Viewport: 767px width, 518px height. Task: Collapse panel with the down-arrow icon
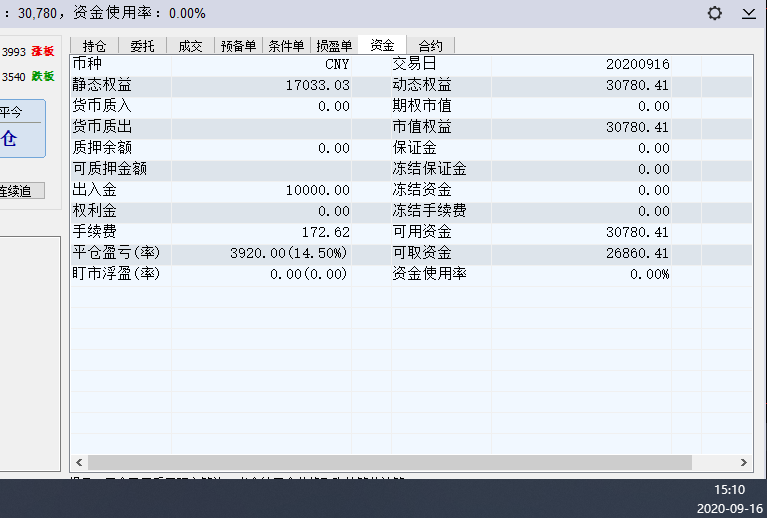coord(748,13)
